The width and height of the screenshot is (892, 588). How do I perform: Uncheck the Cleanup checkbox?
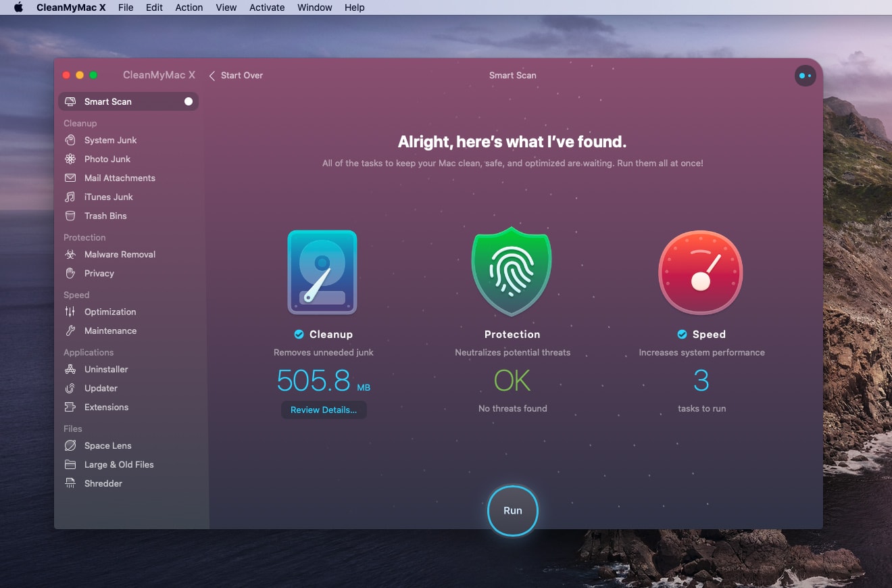(299, 334)
